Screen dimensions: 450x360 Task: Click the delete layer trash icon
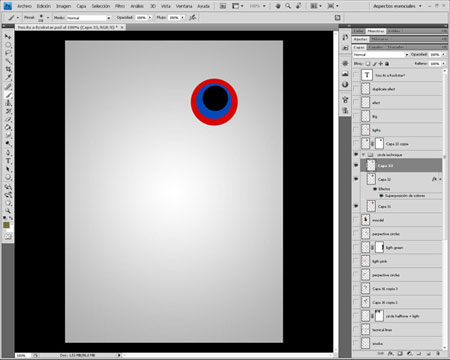click(x=438, y=354)
